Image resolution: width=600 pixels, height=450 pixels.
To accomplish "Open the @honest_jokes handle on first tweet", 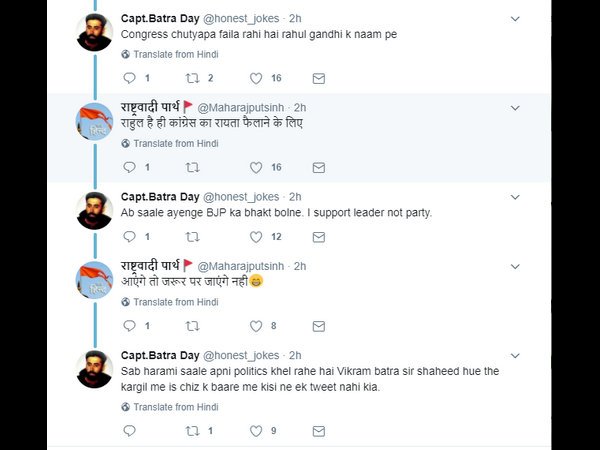I will (243, 18).
